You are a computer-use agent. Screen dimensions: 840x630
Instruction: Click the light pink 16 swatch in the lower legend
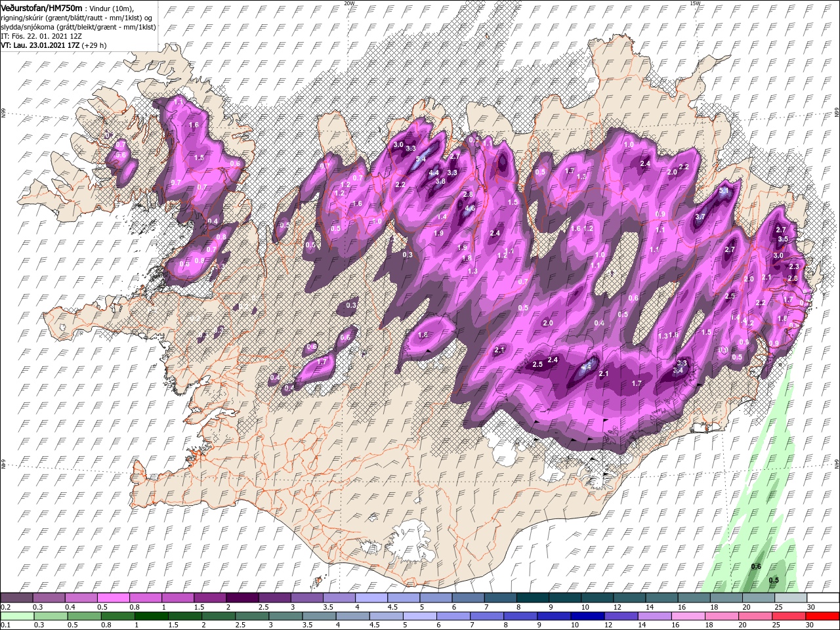[x=687, y=616]
